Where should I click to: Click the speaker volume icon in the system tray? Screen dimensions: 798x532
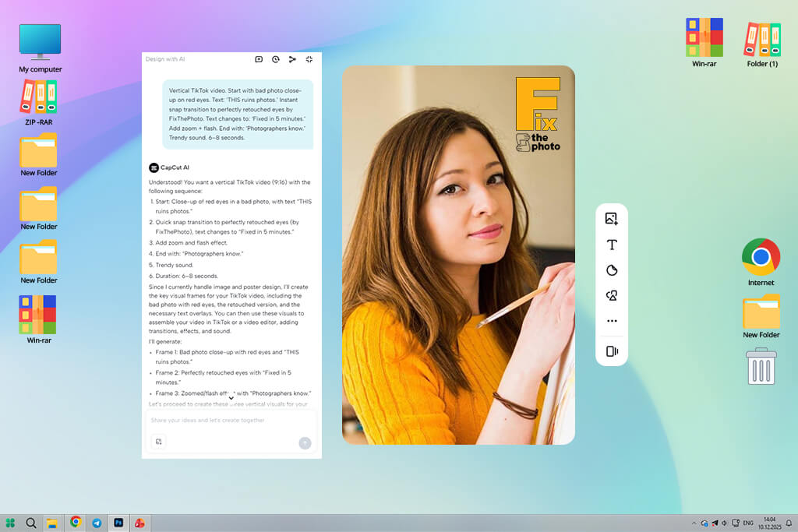click(724, 523)
